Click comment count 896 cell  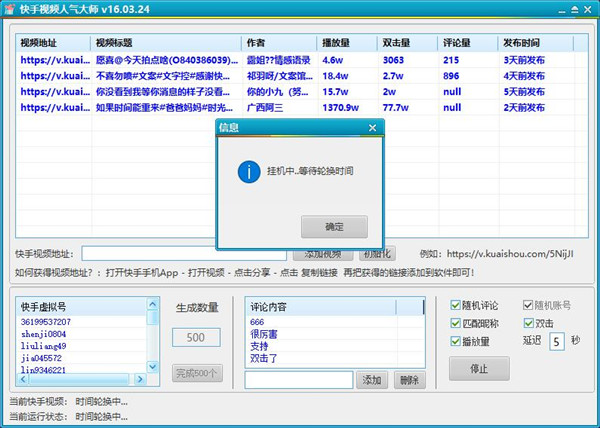pyautogui.click(x=451, y=76)
